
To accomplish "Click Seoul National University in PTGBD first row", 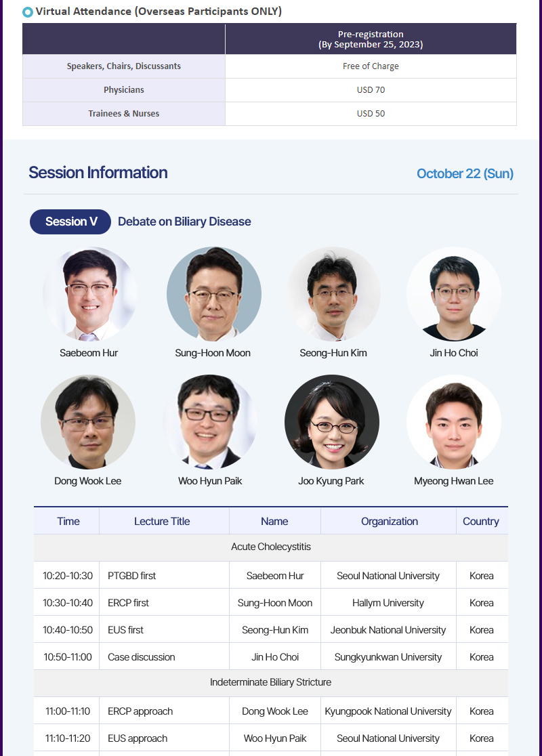I will coord(388,576).
